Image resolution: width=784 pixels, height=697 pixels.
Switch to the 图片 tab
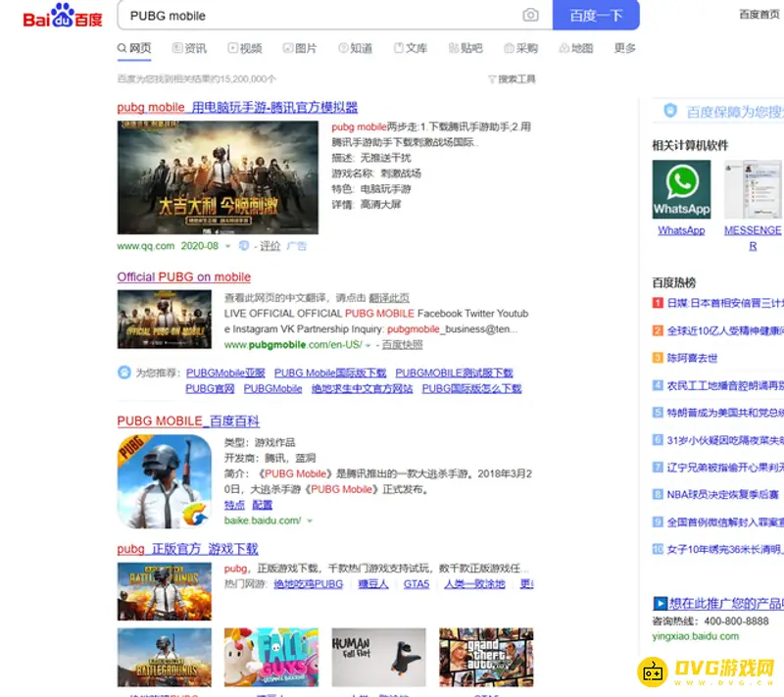click(300, 48)
